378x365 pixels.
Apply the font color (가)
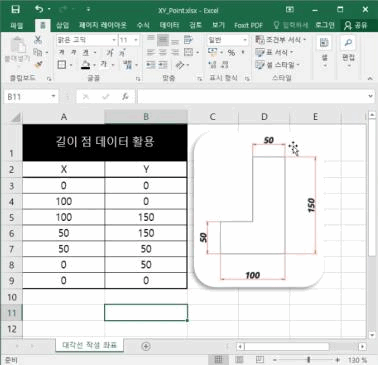point(104,64)
